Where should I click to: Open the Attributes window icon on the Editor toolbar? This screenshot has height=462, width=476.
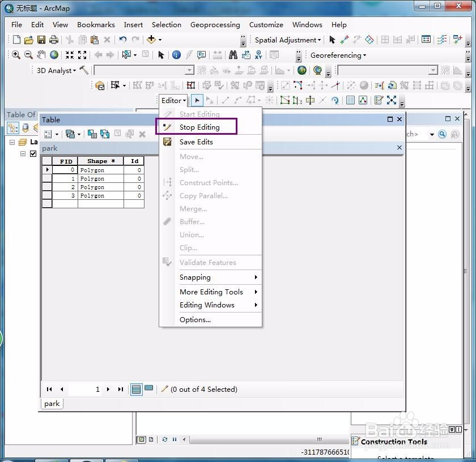(x=350, y=100)
